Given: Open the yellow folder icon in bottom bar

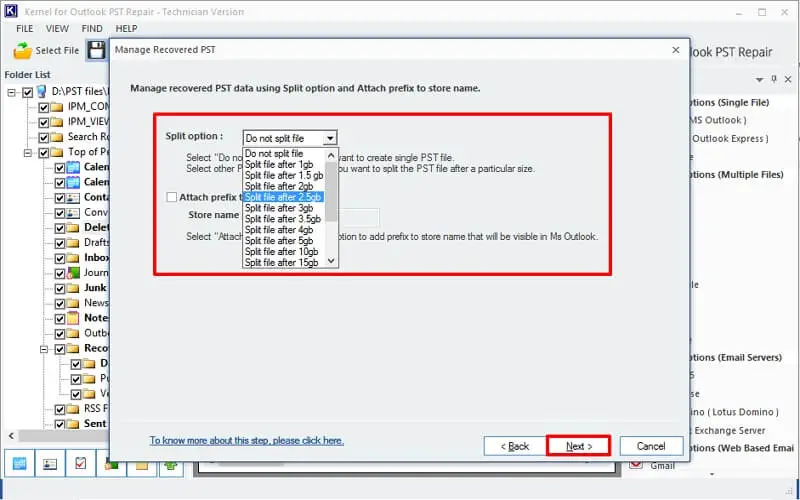Looking at the screenshot, I should 142,466.
